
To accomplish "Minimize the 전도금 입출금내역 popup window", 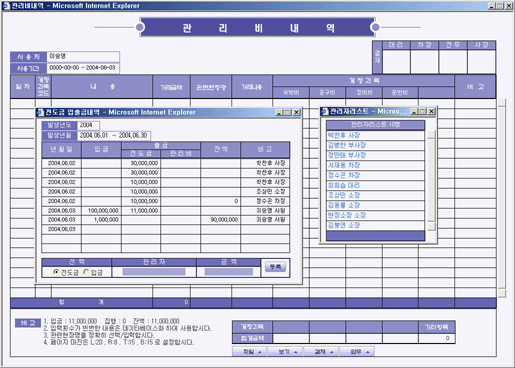I will [x=279, y=112].
